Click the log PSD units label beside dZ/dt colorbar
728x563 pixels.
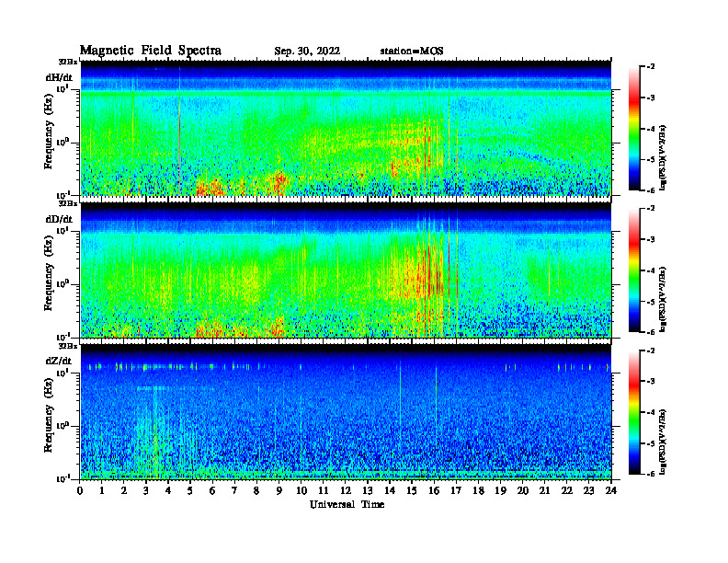(663, 442)
